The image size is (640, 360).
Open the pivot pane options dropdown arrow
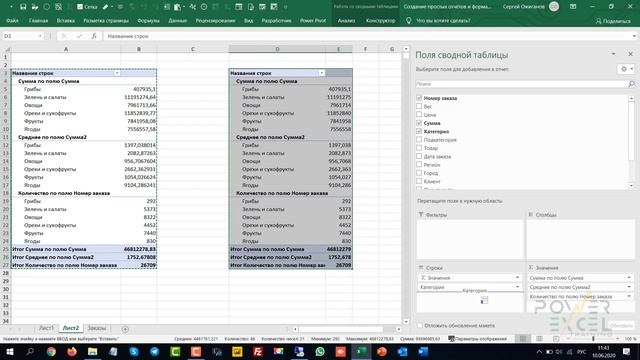pos(613,54)
